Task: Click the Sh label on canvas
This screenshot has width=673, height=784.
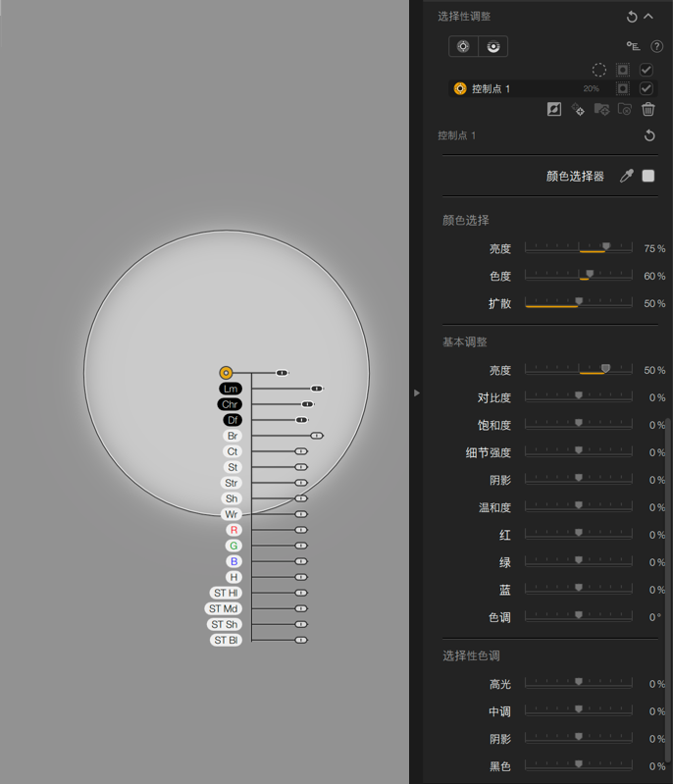Action: click(232, 498)
